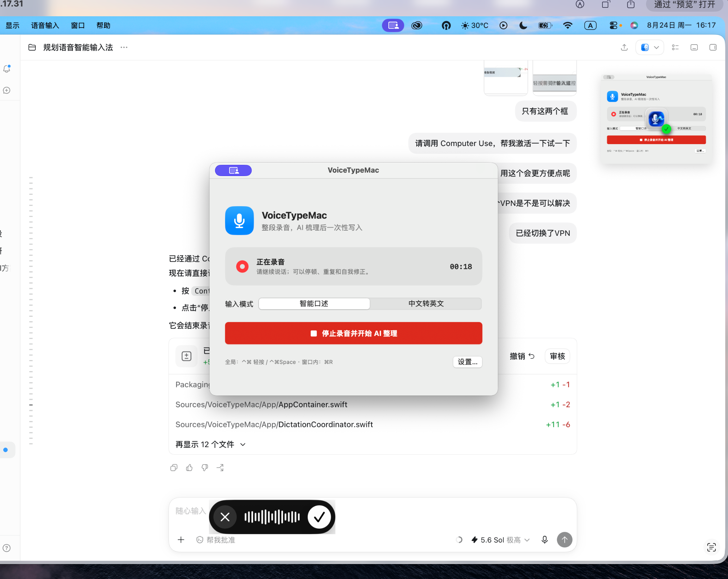Screen dimensions: 728x579
Task: Click the 随心输入 message input field
Action: [373, 511]
